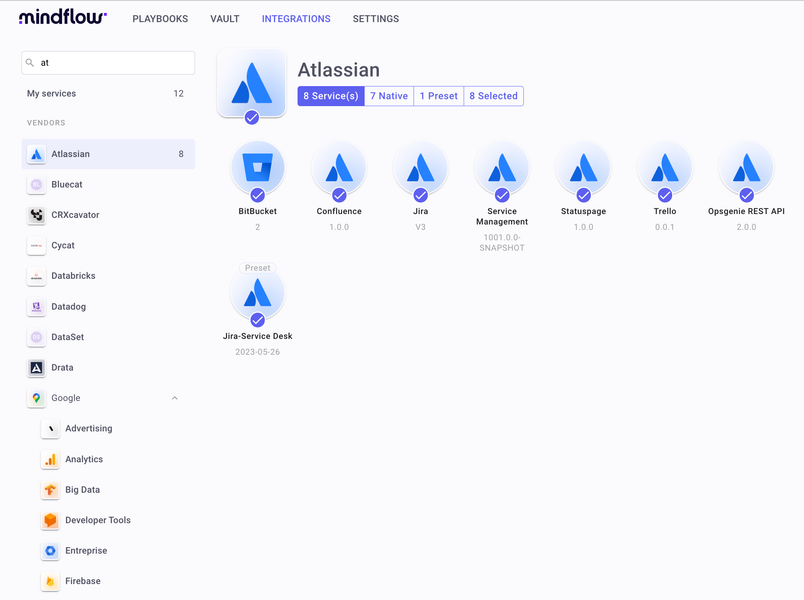The image size is (804, 600).
Task: Focus the vendor search field
Action: pyautogui.click(x=108, y=63)
